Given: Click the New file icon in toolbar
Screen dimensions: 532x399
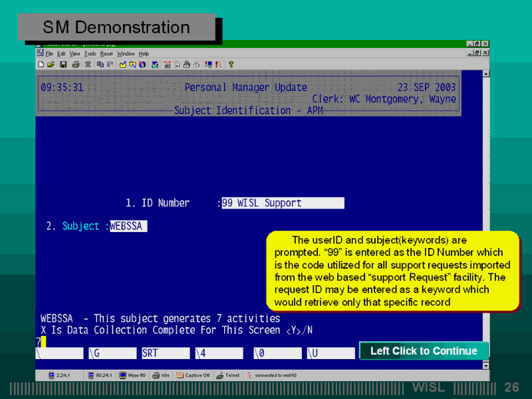Looking at the screenshot, I should tap(41, 65).
